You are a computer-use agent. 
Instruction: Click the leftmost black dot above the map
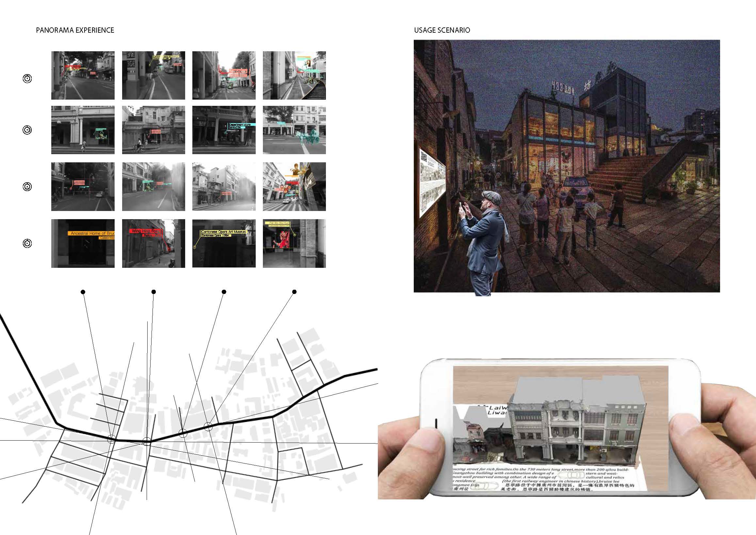83,292
